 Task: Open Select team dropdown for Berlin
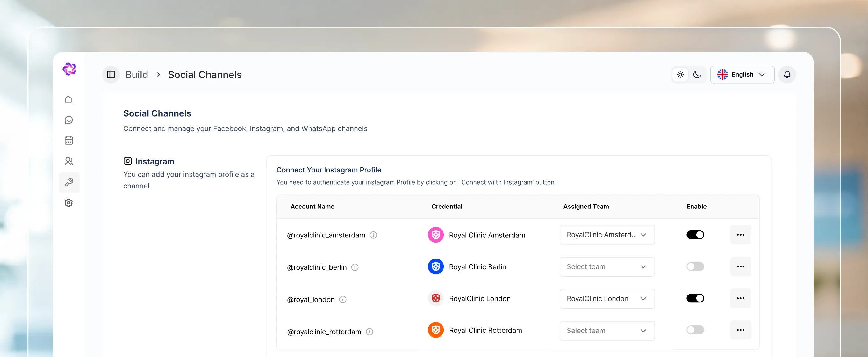607,267
